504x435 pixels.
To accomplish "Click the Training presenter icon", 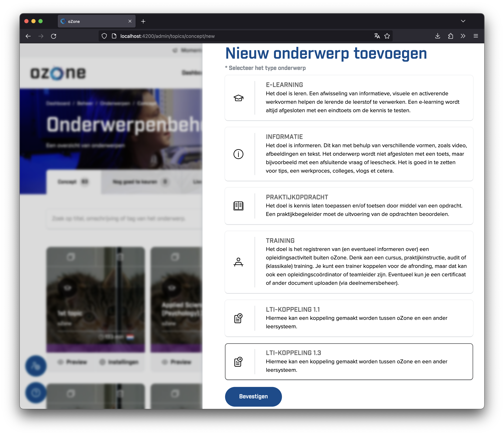I will tap(238, 262).
